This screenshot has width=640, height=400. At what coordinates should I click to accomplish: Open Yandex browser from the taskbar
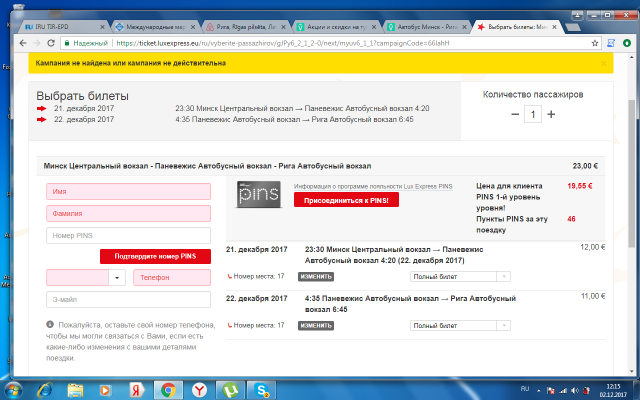point(200,389)
